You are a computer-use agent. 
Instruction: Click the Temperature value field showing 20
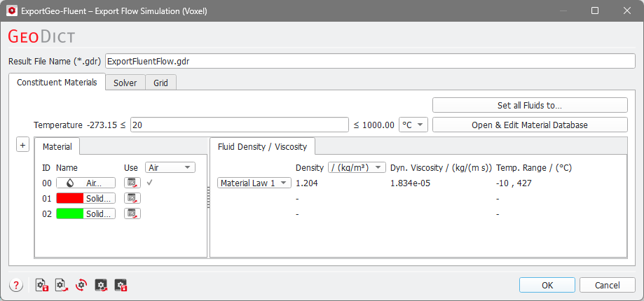point(240,125)
